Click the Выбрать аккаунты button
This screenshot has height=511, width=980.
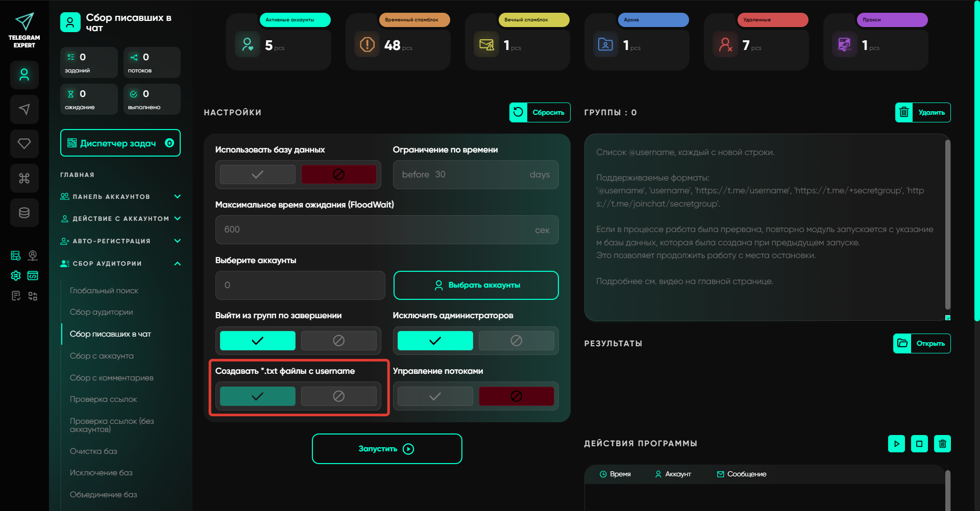click(x=476, y=285)
